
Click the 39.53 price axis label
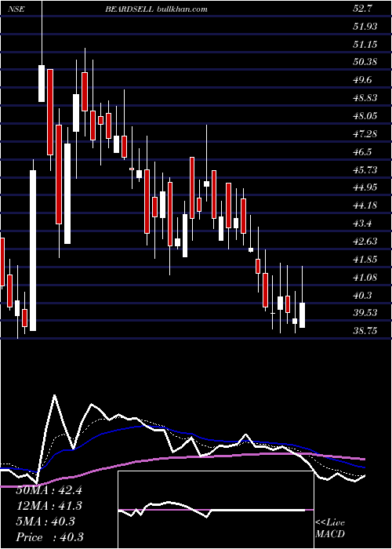tap(365, 313)
